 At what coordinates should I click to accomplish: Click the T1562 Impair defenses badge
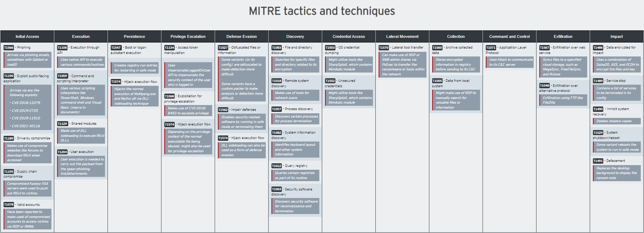tap(223, 110)
